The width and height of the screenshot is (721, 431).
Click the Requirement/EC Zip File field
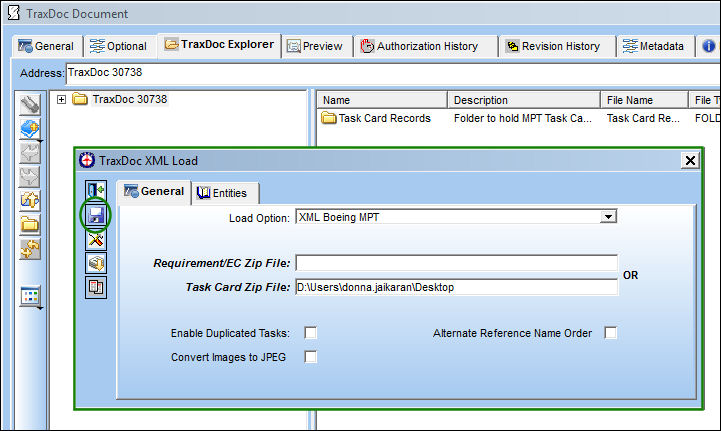[x=457, y=263]
